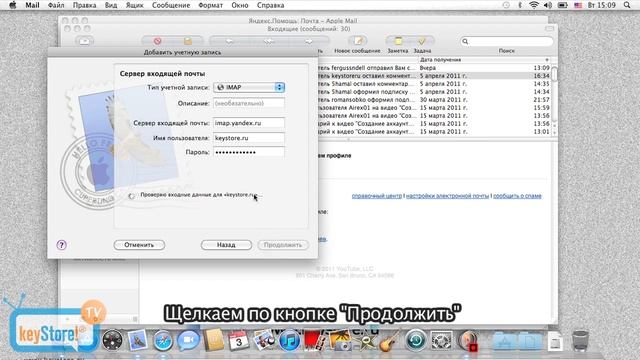The width and height of the screenshot is (640, 360).
Task: Open Mail stamp icon in Dock
Action: coord(138,340)
